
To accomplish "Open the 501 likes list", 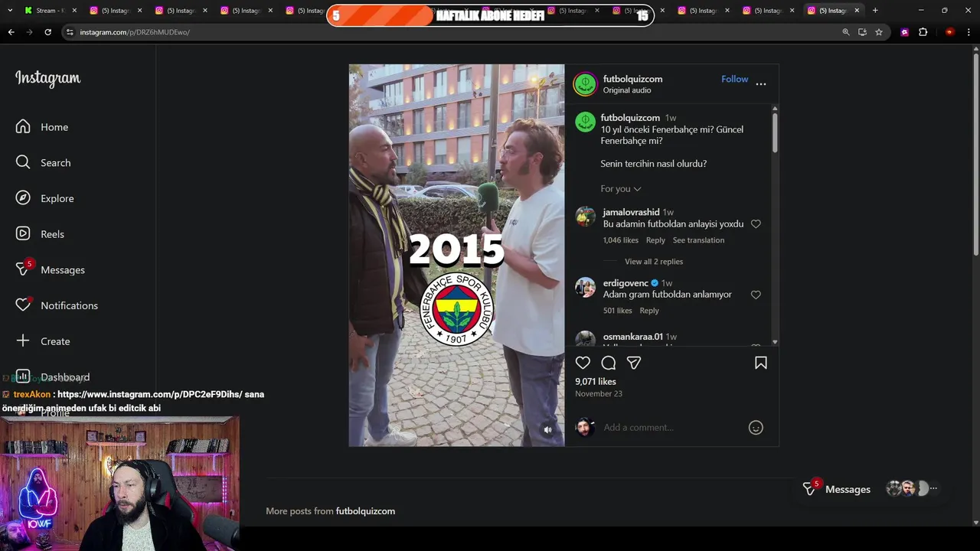I will (x=617, y=311).
